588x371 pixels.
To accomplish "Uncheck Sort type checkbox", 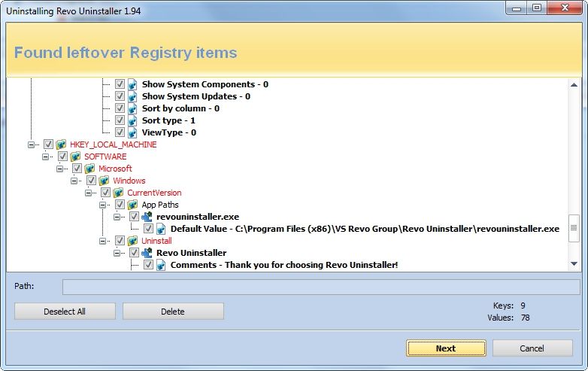I will pos(120,120).
